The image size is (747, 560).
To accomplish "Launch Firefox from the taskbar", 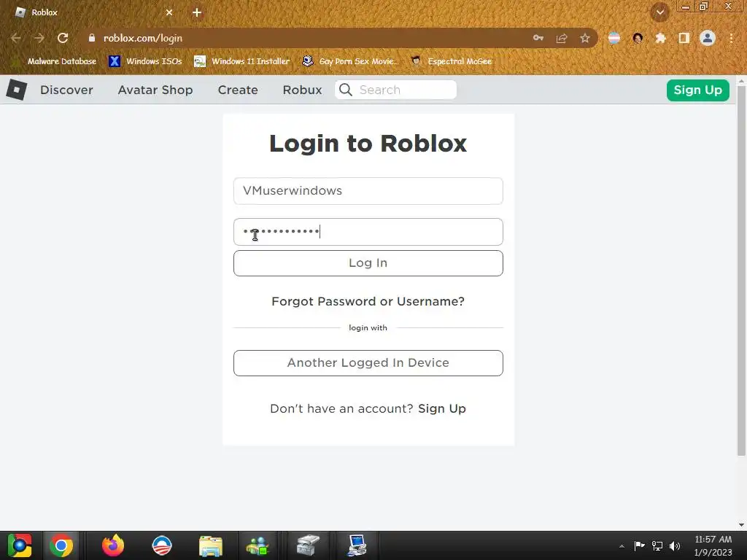I will [x=113, y=545].
